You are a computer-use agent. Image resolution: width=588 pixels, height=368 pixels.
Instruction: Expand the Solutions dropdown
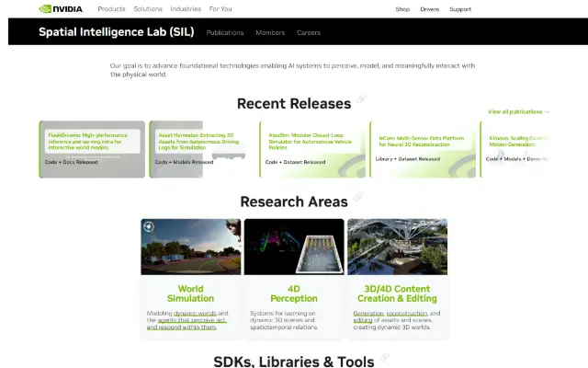[x=148, y=9]
